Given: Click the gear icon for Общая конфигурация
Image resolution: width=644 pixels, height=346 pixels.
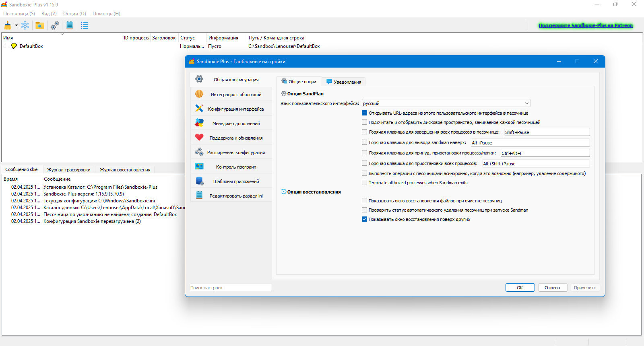Looking at the screenshot, I should pos(199,79).
